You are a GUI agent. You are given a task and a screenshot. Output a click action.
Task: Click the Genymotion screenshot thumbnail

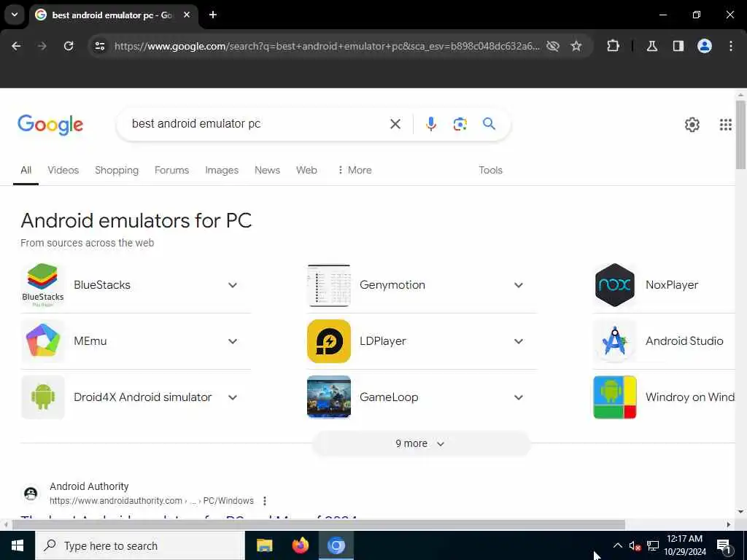(x=329, y=285)
